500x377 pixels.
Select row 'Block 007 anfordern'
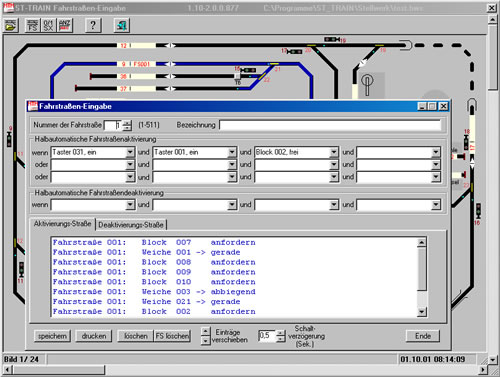coord(154,242)
